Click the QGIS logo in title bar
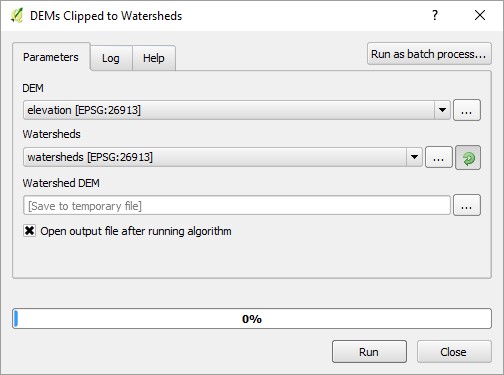This screenshot has height=375, width=504. 16,16
